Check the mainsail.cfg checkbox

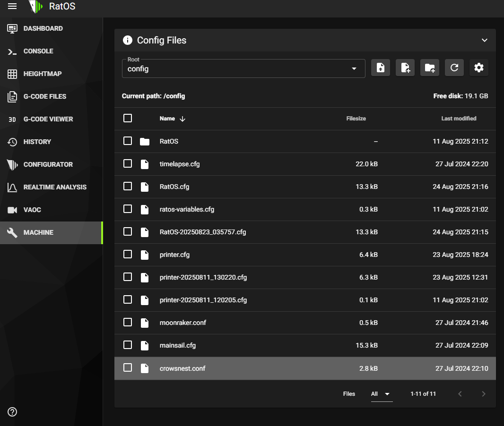(128, 345)
